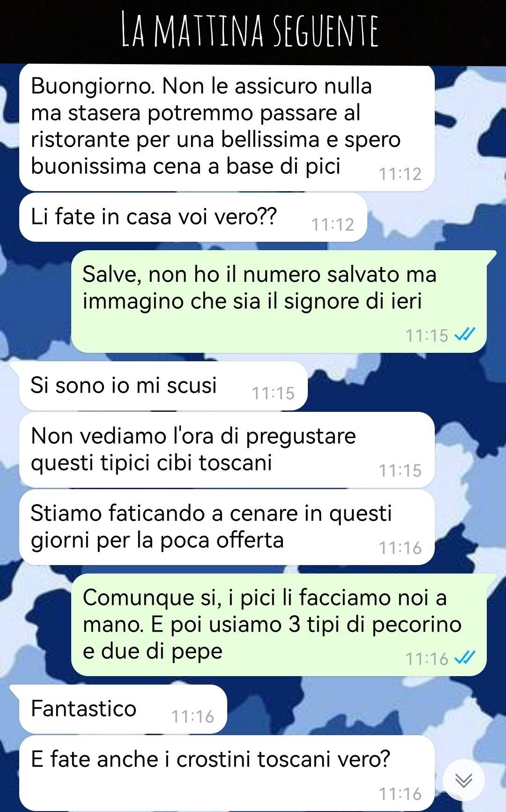Screen dimensions: 506x812
Task: Select the message starting "Buongiorno. Non le assicuro"
Action: coord(227,128)
